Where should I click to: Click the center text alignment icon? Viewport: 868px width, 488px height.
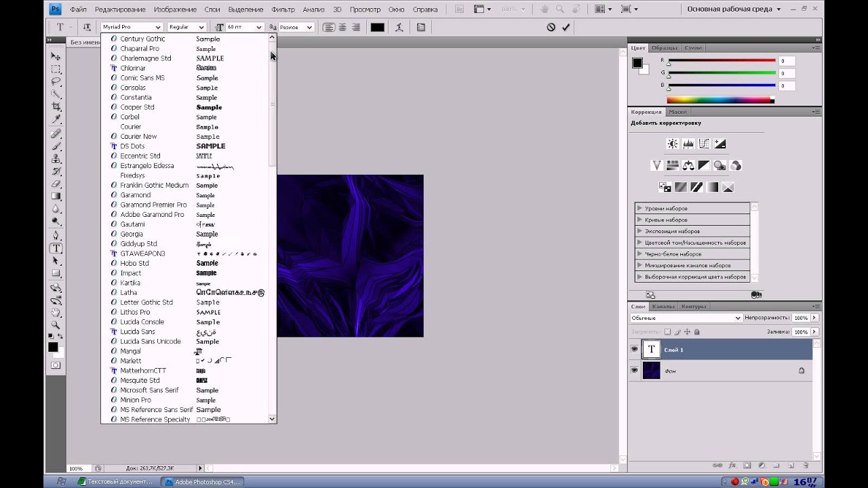[x=342, y=27]
